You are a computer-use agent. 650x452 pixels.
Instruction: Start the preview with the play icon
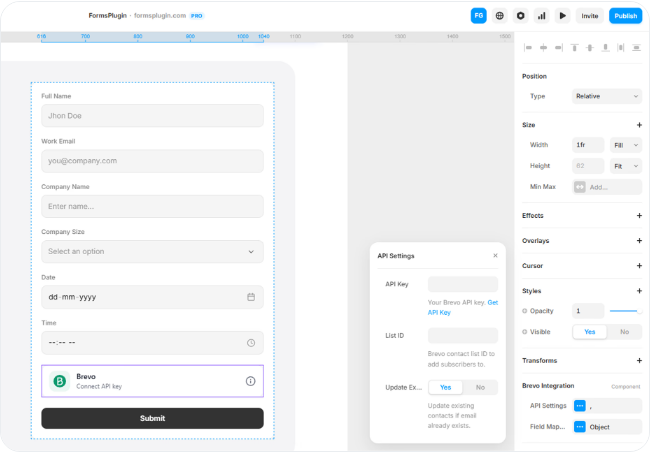(563, 16)
